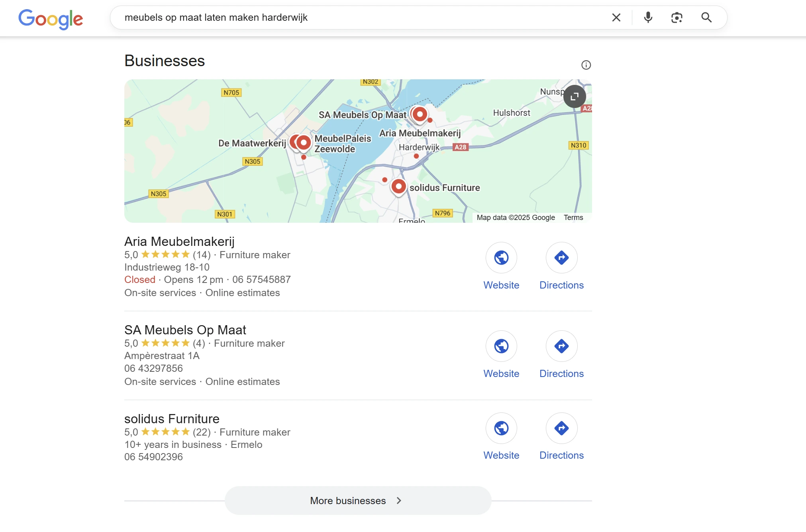Click the Website icon for solidus Furniture
Viewport: 806px width, 532px height.
[x=501, y=428]
